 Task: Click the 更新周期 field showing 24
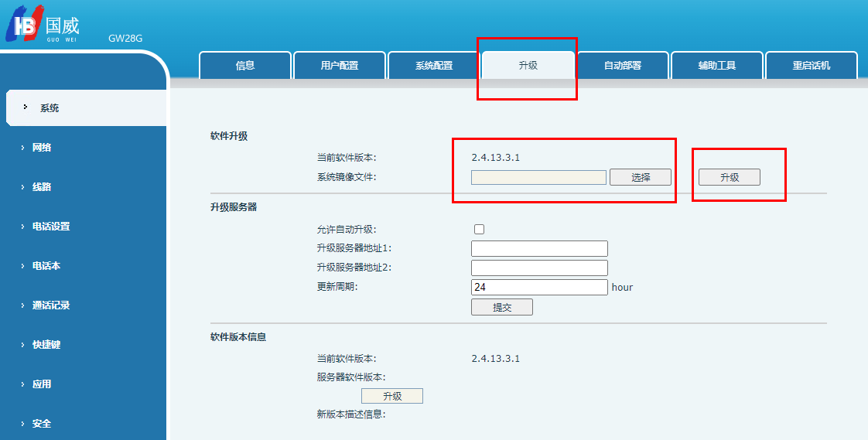pos(540,287)
